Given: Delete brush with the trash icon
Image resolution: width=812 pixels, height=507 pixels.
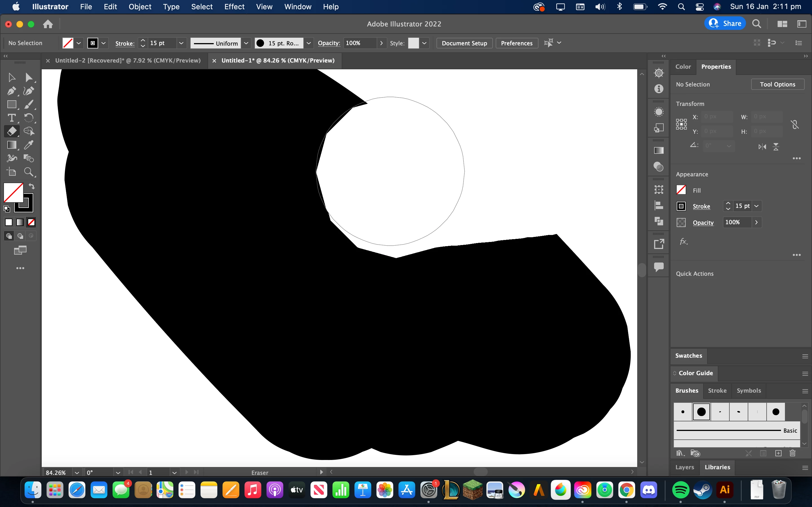Looking at the screenshot, I should coord(793,453).
